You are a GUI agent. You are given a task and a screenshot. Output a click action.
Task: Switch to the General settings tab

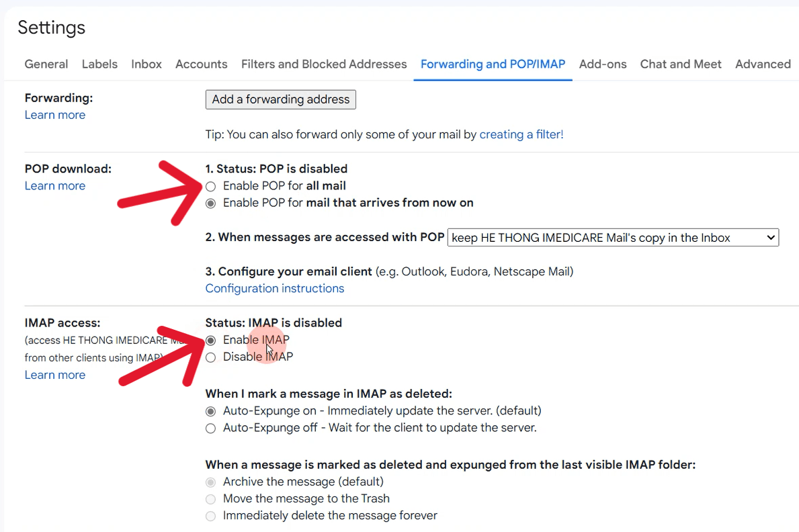click(46, 64)
